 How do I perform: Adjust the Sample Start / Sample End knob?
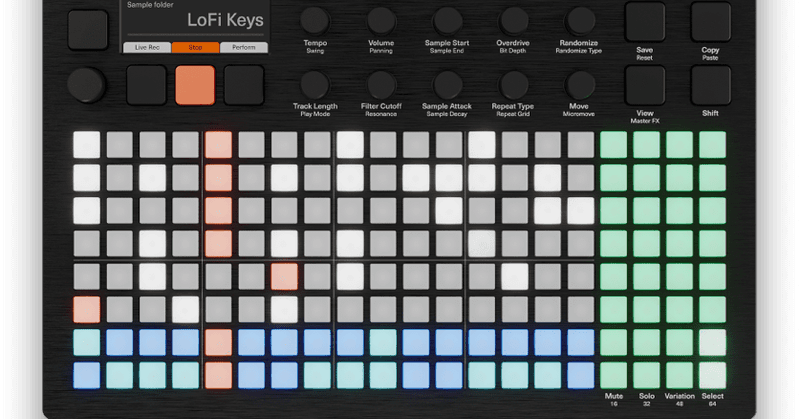click(x=447, y=21)
